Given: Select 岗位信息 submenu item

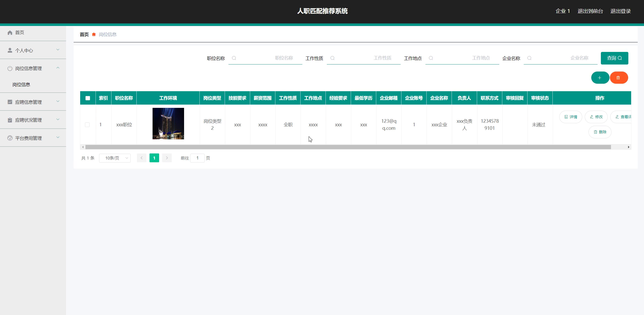Looking at the screenshot, I should pyautogui.click(x=33, y=84).
